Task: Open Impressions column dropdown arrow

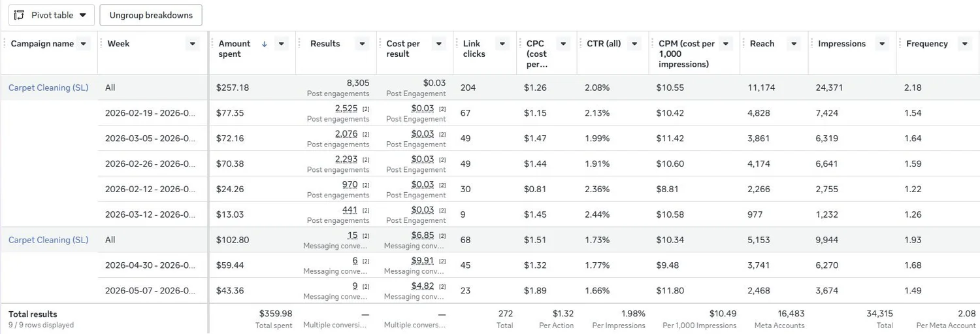Action: pyautogui.click(x=881, y=44)
